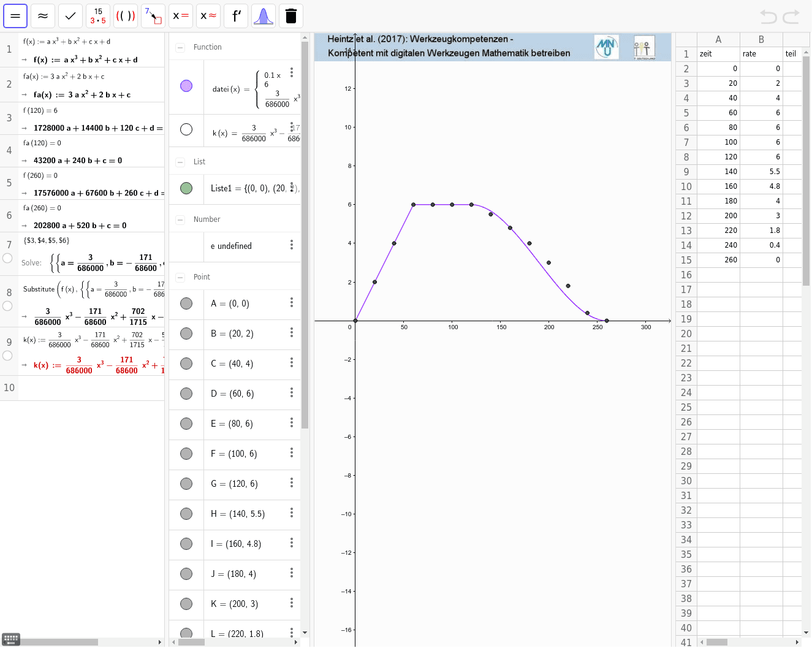
Task: Click spreadsheet cell with value 5.5
Action: point(761,172)
